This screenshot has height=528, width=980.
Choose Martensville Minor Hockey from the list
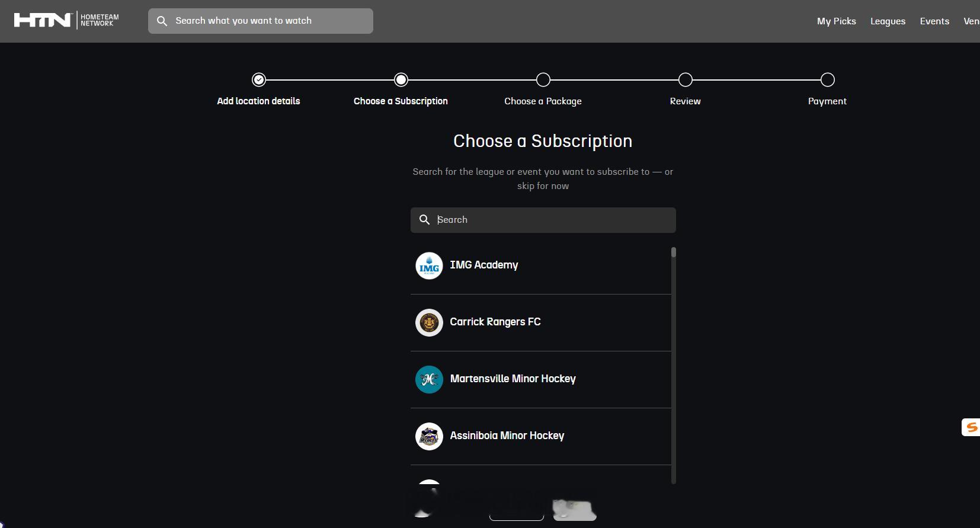541,380
